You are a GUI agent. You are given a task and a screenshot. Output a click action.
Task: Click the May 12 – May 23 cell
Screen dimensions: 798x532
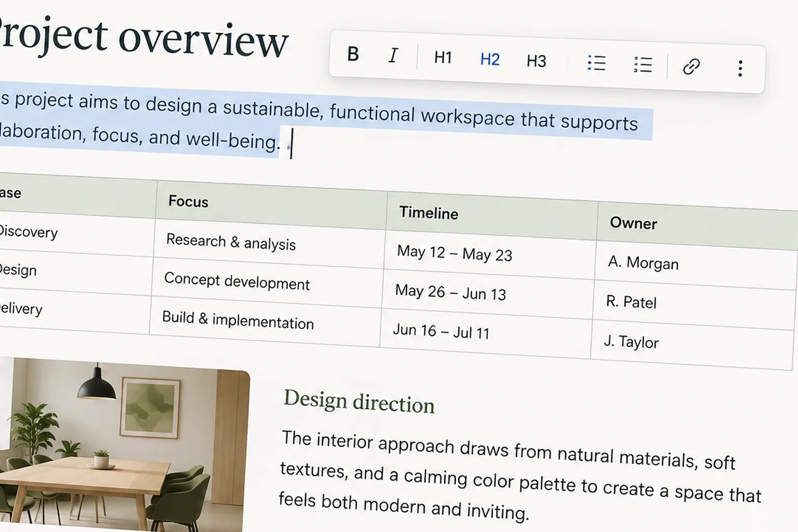(x=490, y=255)
